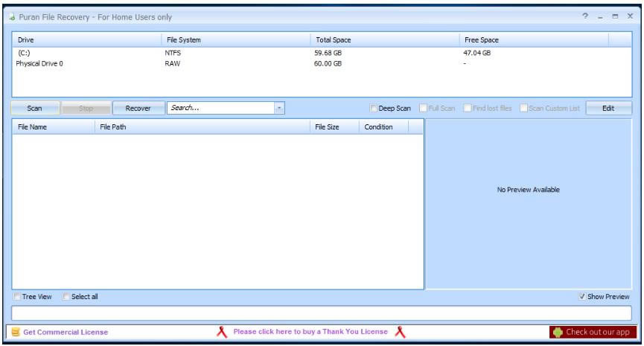This screenshot has width=644, height=346.
Task: Sort drives by File System column header
Action: (x=236, y=40)
